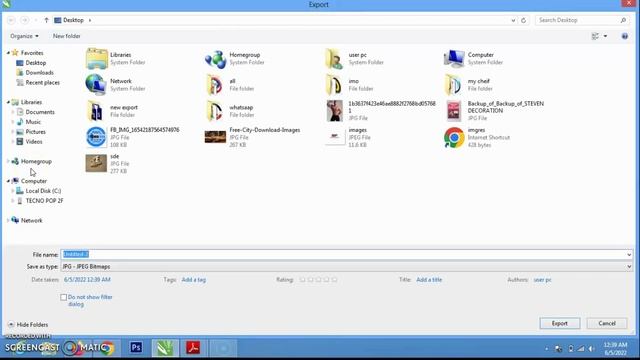Open the File name dropdown arrow
Image resolution: width=640 pixels, height=360 pixels.
click(x=629, y=255)
